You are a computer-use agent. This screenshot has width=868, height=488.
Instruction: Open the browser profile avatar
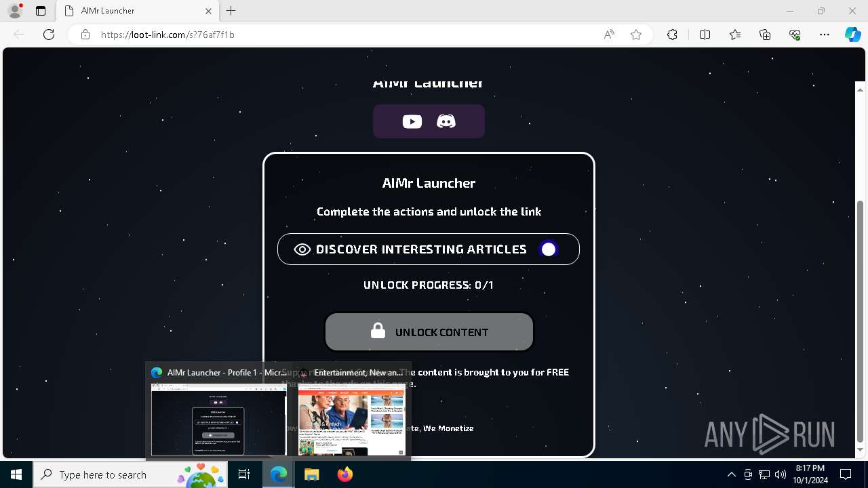[15, 11]
